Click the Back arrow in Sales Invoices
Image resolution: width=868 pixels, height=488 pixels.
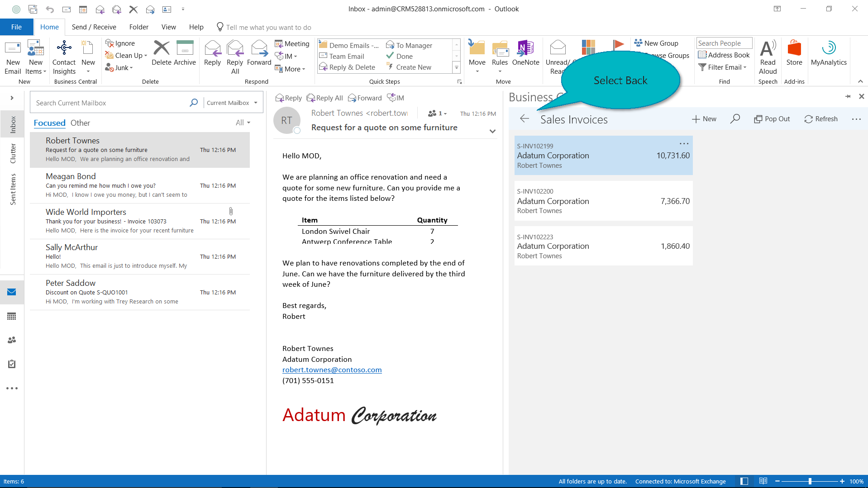(x=525, y=119)
